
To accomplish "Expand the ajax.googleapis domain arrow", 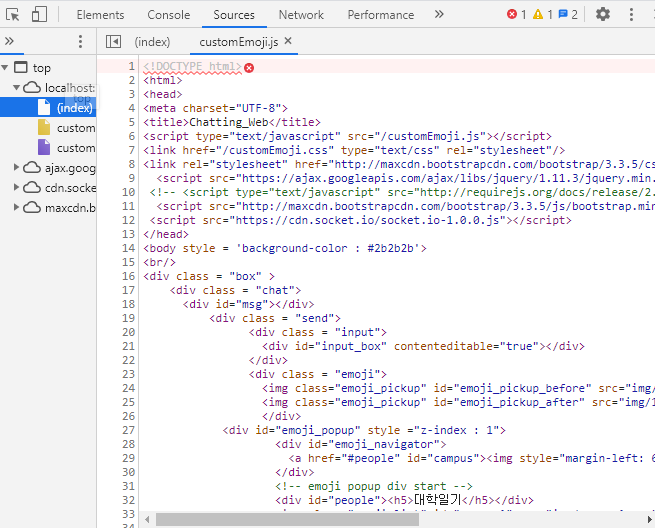I will pyautogui.click(x=16, y=168).
